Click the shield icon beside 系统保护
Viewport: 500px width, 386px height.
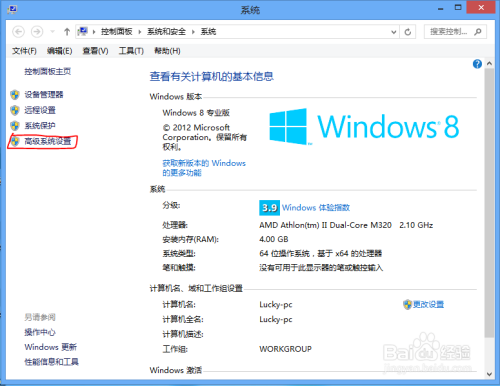point(15,126)
